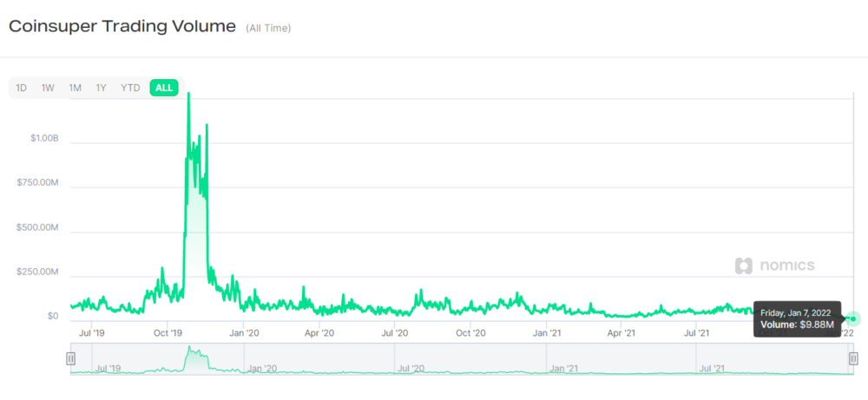Click the left range slider handle
The image size is (868, 400).
pos(70,358)
